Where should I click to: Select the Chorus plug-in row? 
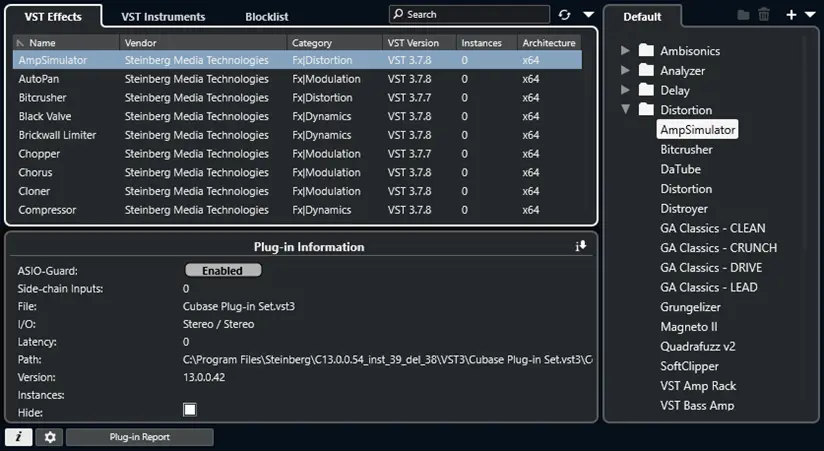(x=297, y=172)
